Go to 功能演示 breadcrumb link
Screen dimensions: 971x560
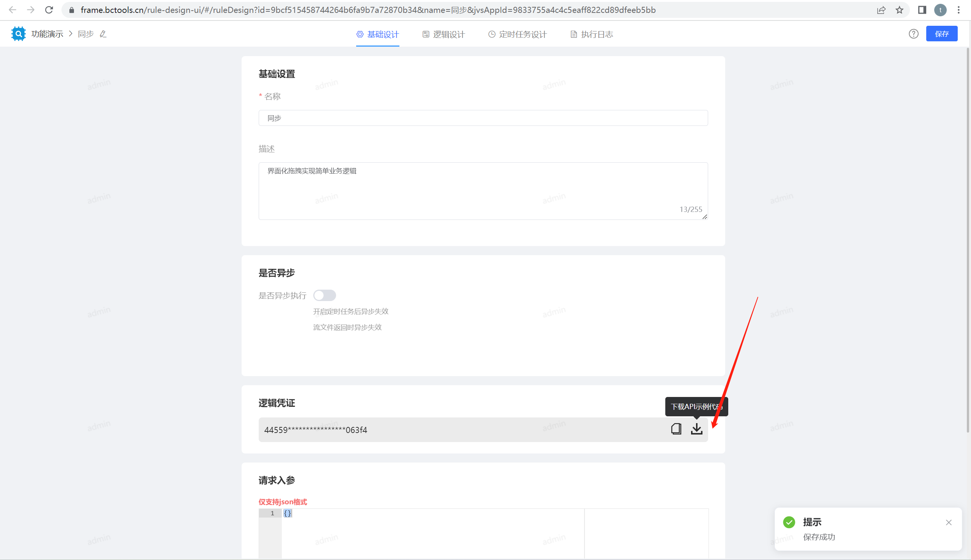47,34
